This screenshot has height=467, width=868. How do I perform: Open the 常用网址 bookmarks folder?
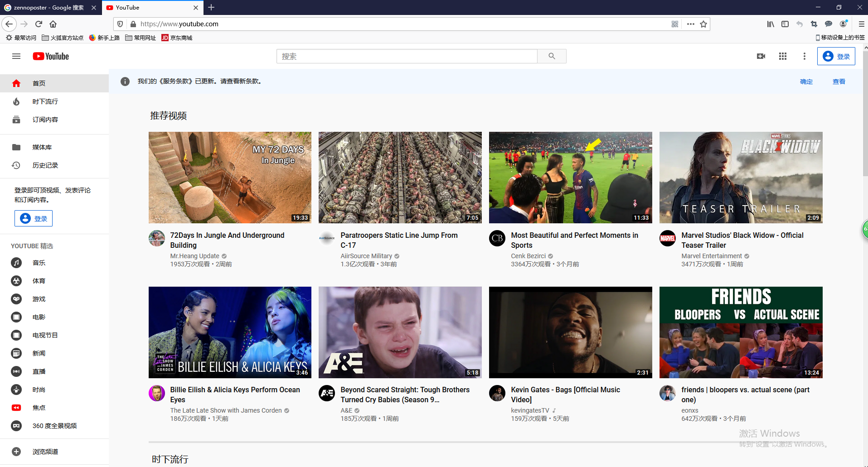pyautogui.click(x=141, y=38)
